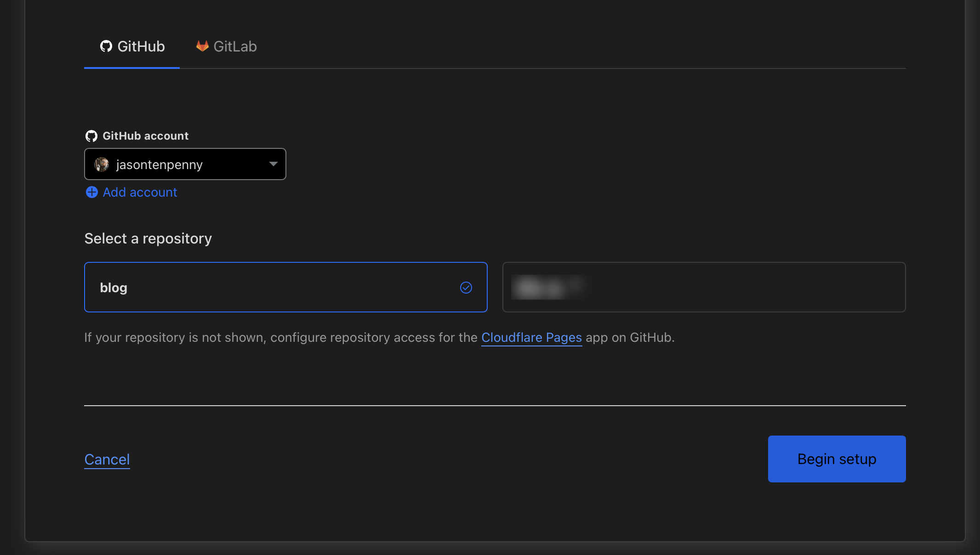
Task: Switch to the GitHub tab
Action: [x=131, y=46]
